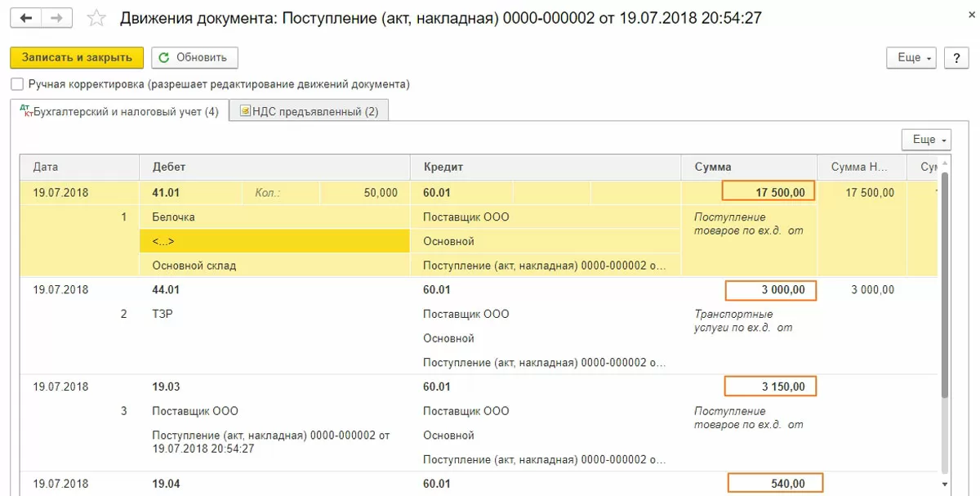Open help with the question mark button
980x496 pixels.
955,57
